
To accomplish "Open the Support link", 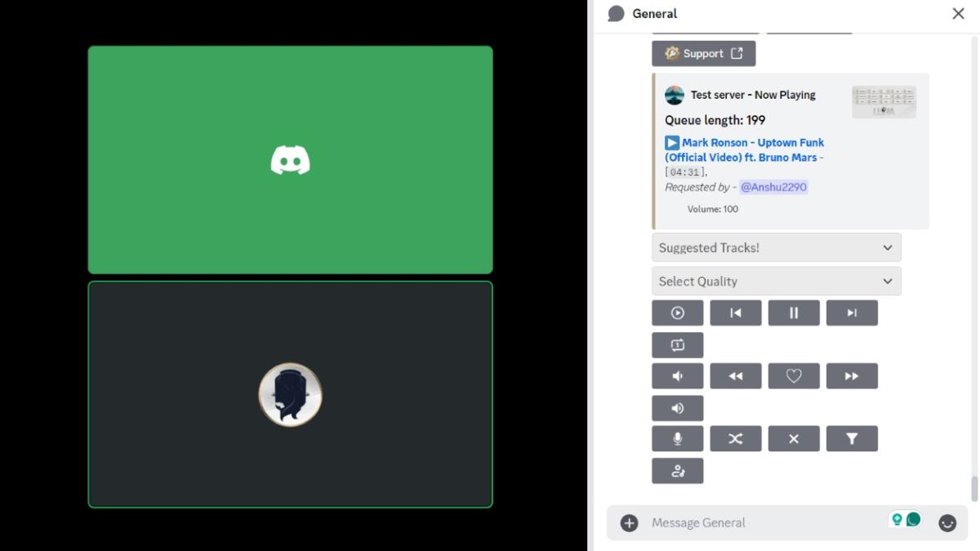I will point(703,52).
